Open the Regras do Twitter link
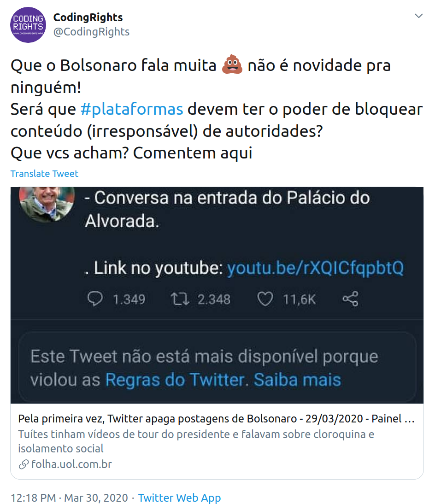Image resolution: width=435 pixels, height=504 pixels. [176, 380]
